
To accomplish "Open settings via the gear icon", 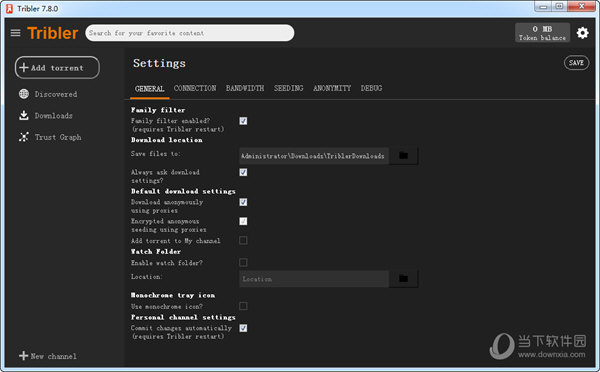I will [x=582, y=33].
